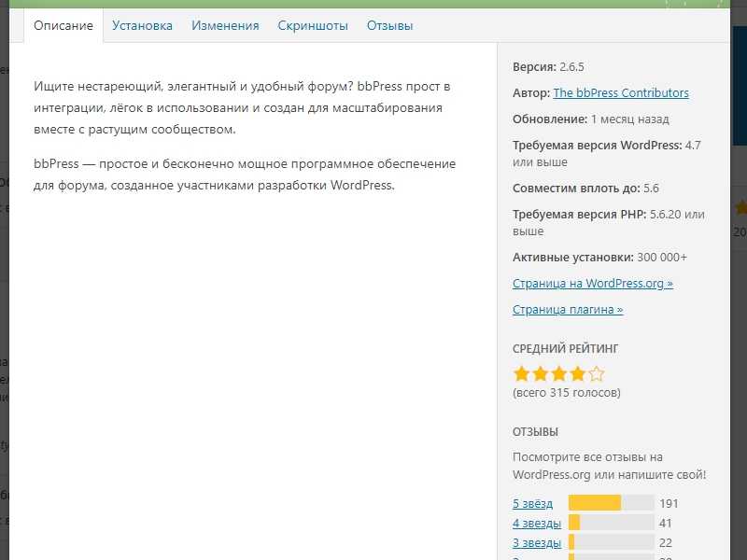Image resolution: width=747 pixels, height=560 pixels.
Task: Click the Совместим вплоть до: 5.6 line
Action: (x=585, y=189)
